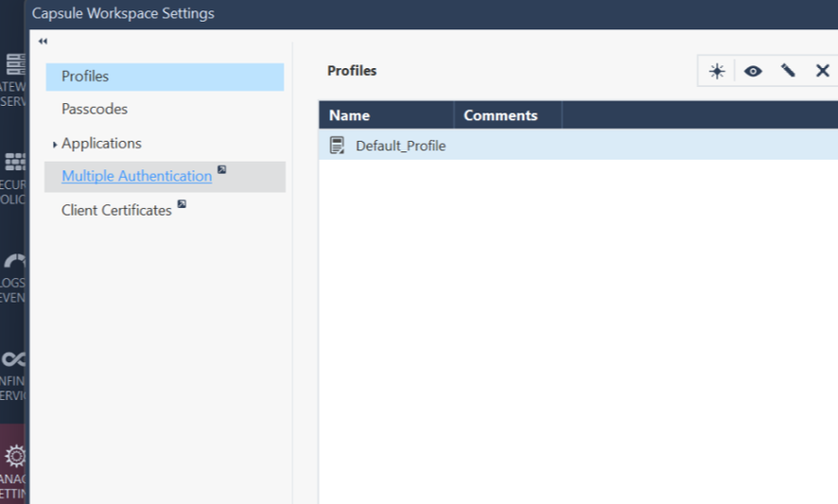Select the Applications navigation item
The image size is (838, 504).
coord(101,143)
